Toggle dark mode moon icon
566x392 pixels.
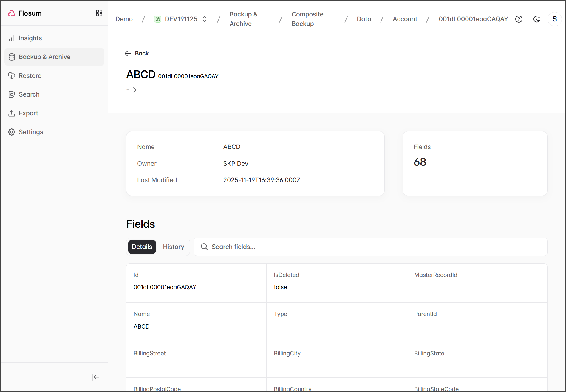[x=537, y=19]
